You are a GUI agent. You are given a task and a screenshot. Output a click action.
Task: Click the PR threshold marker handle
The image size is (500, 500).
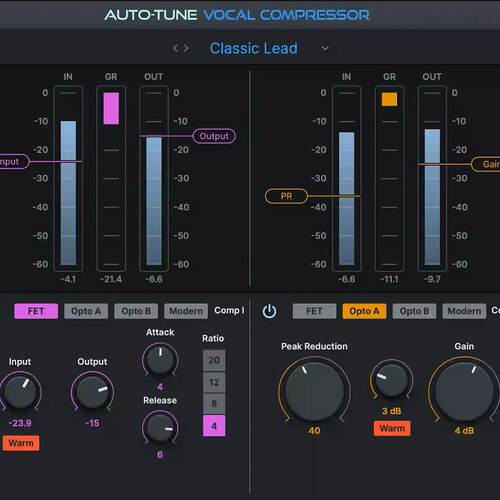(x=286, y=196)
